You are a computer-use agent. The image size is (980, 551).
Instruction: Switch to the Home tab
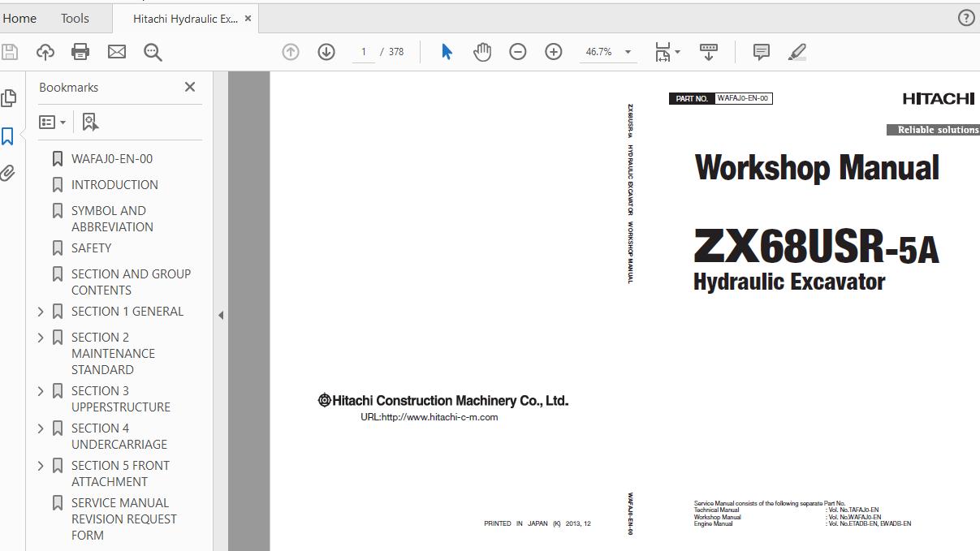pyautogui.click(x=19, y=18)
